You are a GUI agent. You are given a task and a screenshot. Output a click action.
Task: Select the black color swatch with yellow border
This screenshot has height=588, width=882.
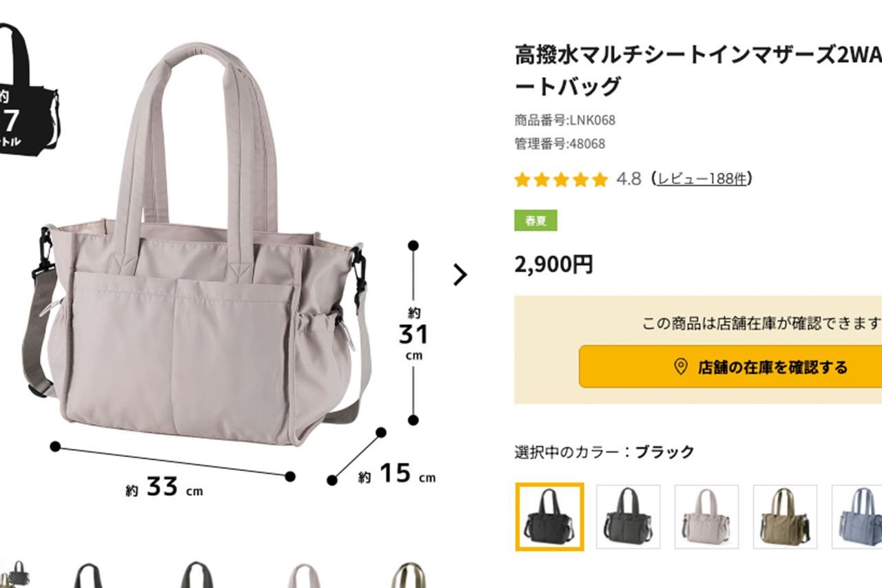[x=549, y=517]
